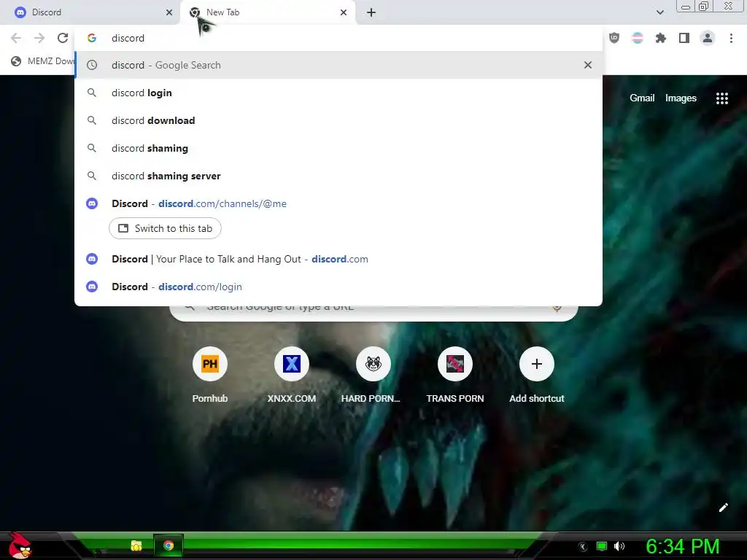Open the discord.com/channels/@me suggestion

coord(338,203)
